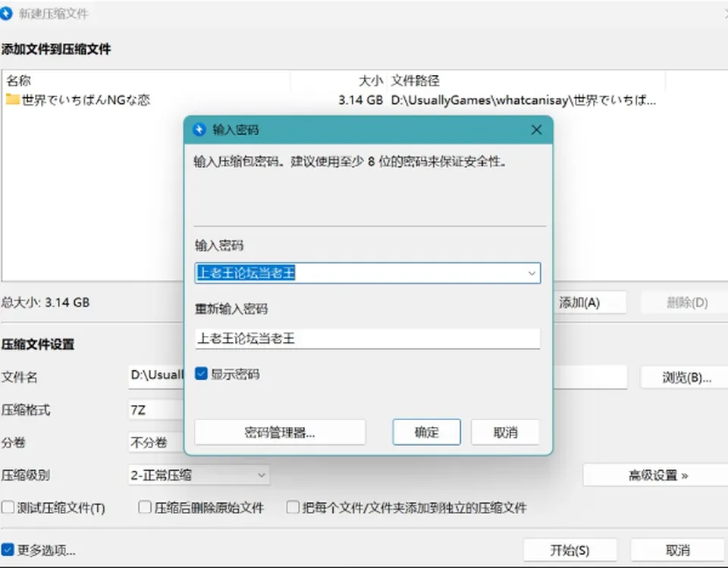This screenshot has height=568, width=728.
Task: Open 密码管理器... button
Action: point(280,432)
